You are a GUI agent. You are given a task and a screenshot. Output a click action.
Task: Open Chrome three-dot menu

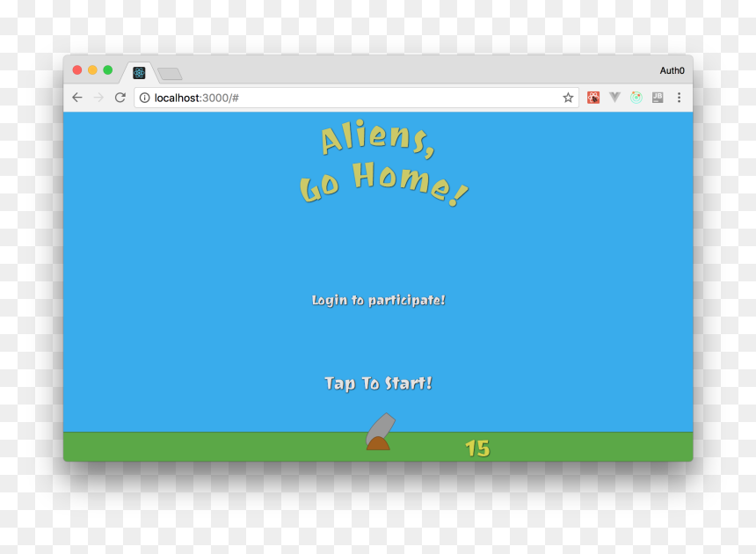click(x=679, y=98)
